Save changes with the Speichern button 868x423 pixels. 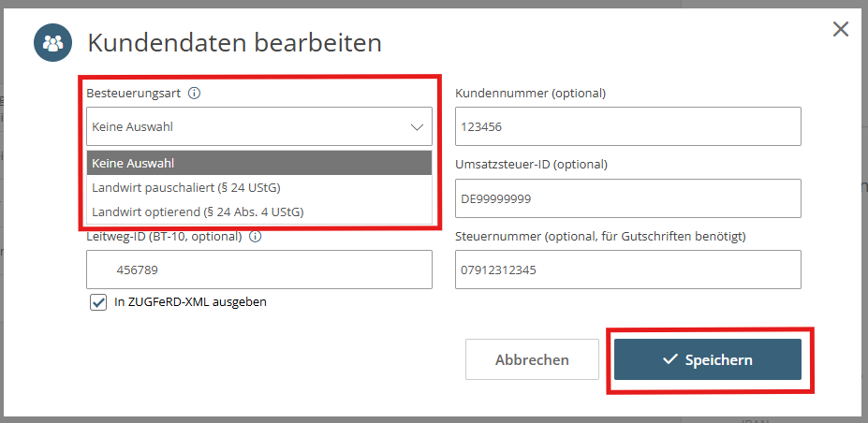707,360
